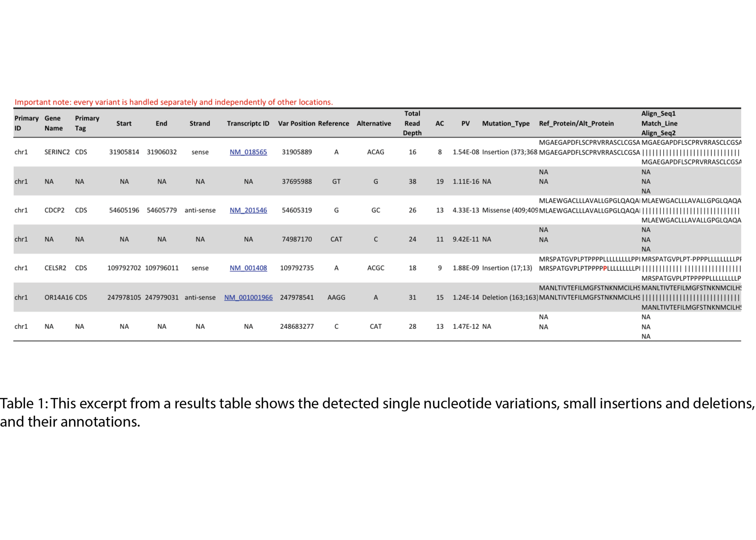The width and height of the screenshot is (756, 540).
Task: Click the variant position 37695988 cell
Action: (x=297, y=181)
